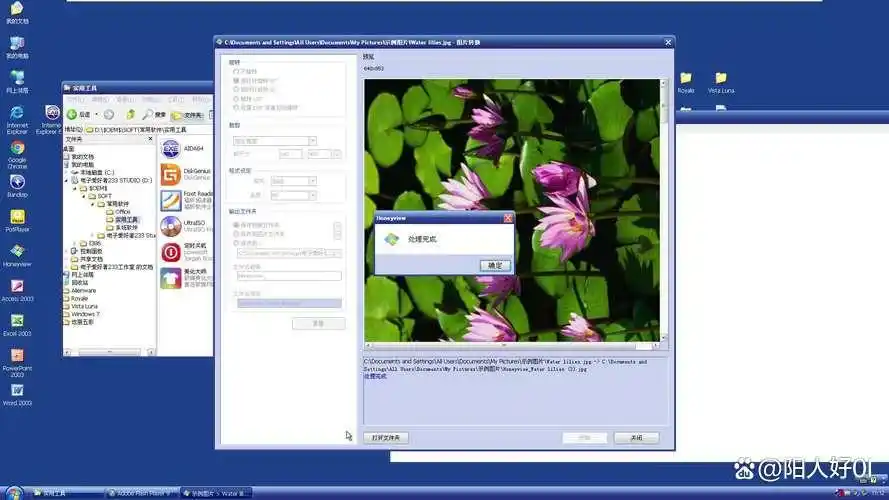Click the Explorer address bar path
Viewport: 889px width, 500px height.
point(140,129)
